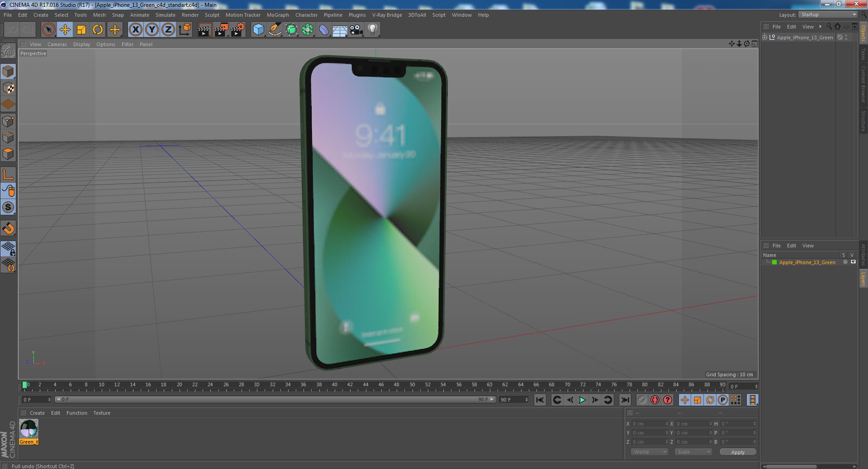
Task: Go to end of animation
Action: [625, 400]
